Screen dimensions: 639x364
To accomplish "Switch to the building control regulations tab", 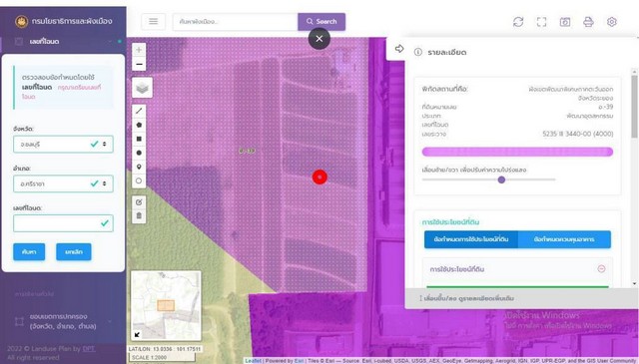I will (x=564, y=239).
